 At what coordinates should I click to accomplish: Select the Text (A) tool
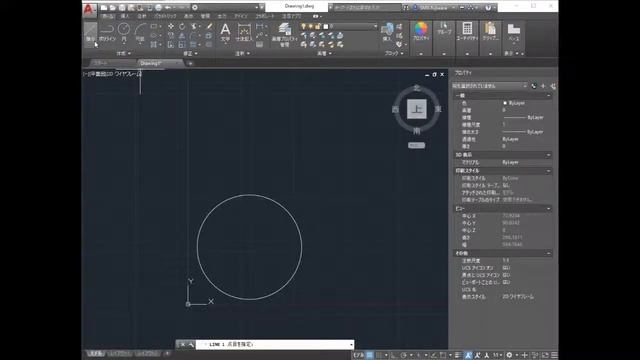click(225, 32)
